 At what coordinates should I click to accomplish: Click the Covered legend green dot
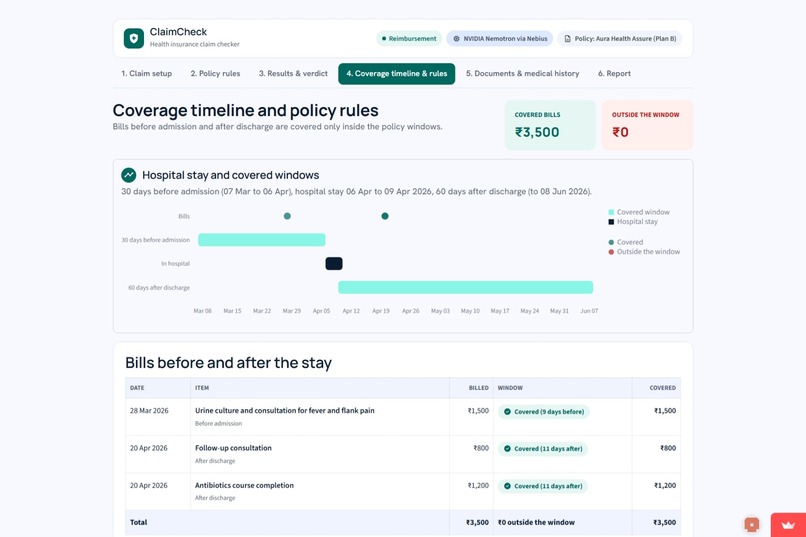611,242
